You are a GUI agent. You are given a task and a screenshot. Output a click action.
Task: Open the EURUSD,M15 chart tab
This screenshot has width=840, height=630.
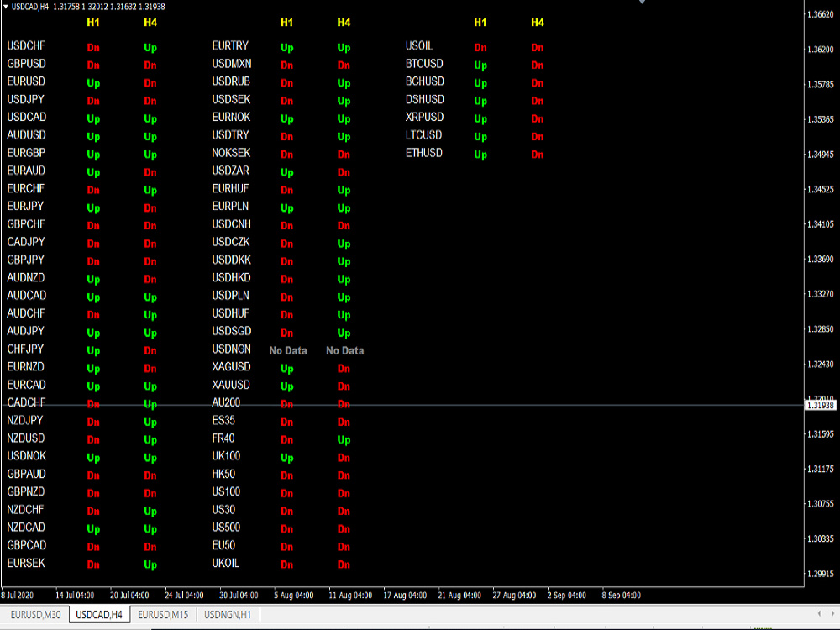point(163,615)
